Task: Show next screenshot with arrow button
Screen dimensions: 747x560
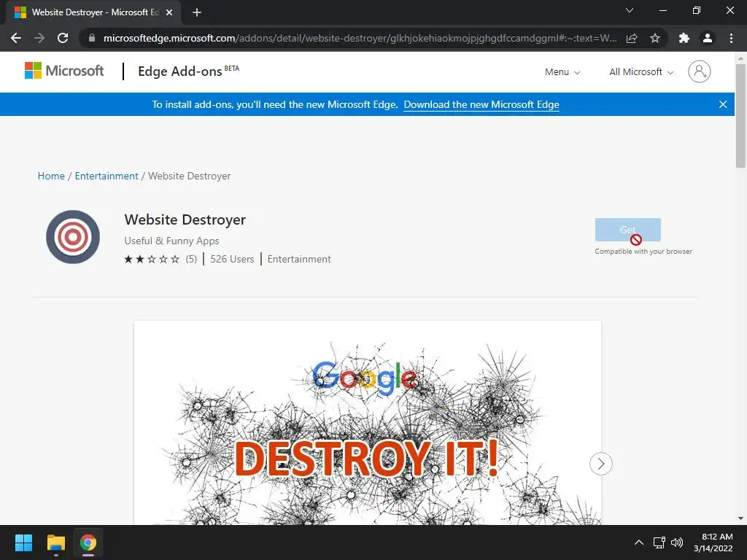Action: [x=601, y=463]
